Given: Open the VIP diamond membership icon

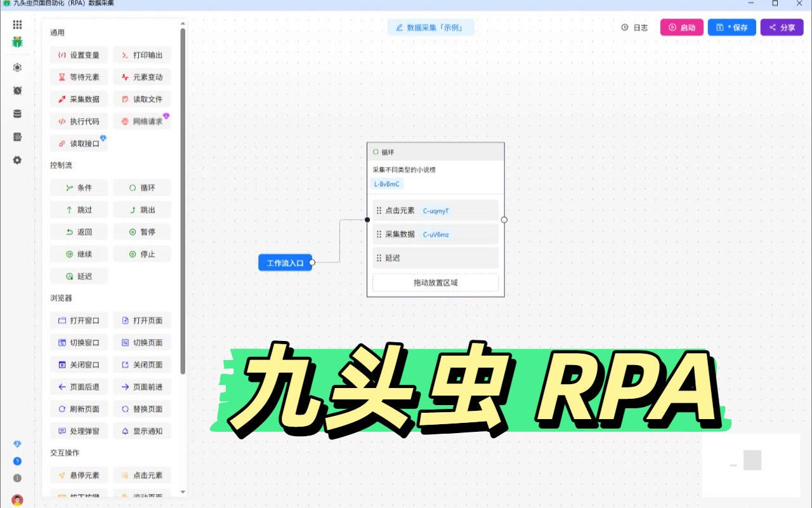Looking at the screenshot, I should pyautogui.click(x=17, y=443).
